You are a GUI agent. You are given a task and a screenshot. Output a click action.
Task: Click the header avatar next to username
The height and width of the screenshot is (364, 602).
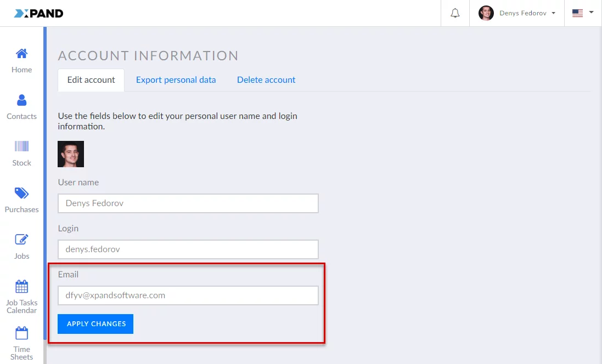coord(486,13)
